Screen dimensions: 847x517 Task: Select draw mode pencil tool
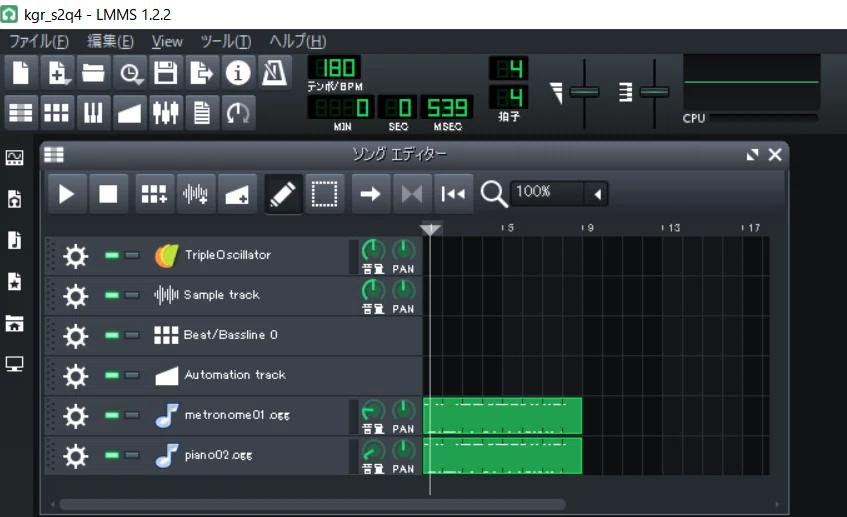283,194
